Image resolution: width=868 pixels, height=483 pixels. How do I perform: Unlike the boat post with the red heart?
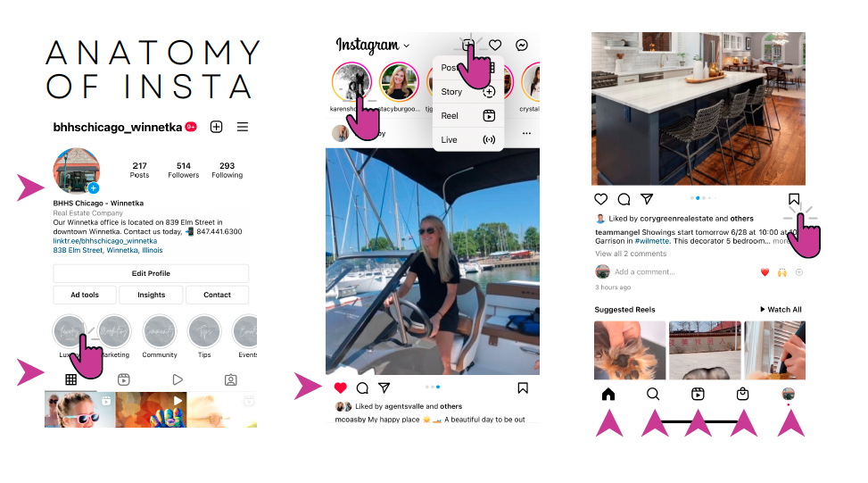coord(341,387)
